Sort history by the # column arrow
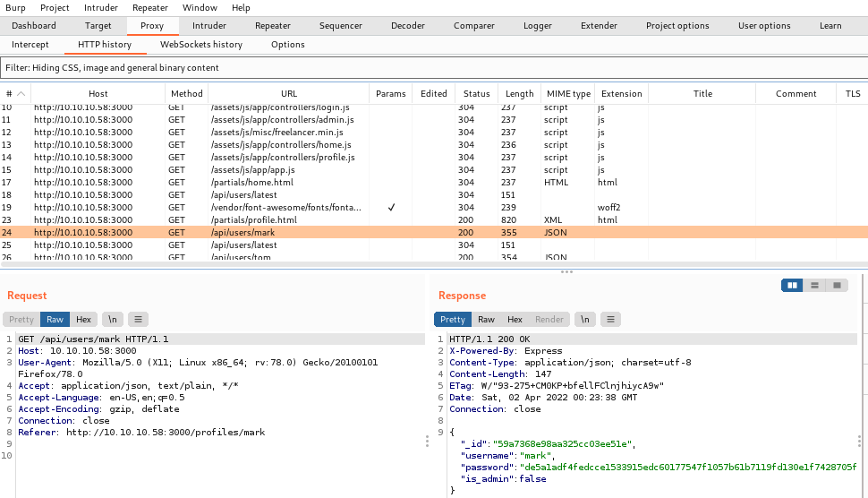This screenshot has height=498, width=868. coord(21,94)
